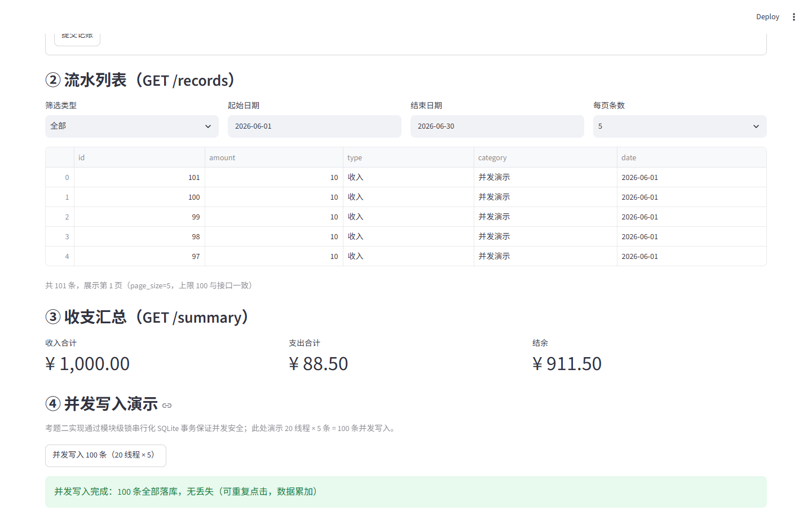The image size is (812, 519).
Task: Click row index 0 in table
Action: 60,177
